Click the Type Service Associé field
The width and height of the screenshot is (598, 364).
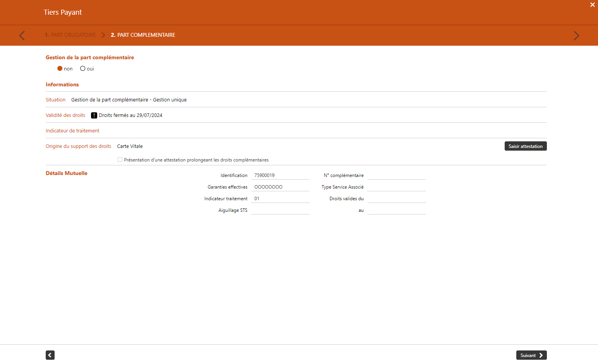(x=396, y=187)
